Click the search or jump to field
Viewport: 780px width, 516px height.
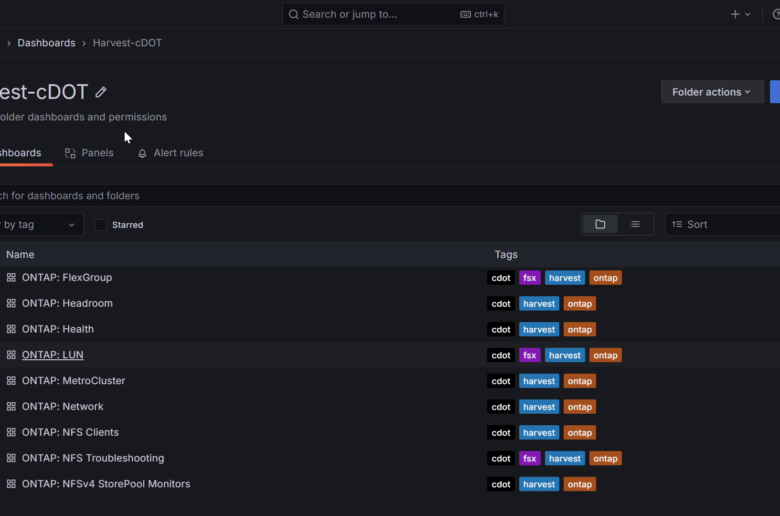[x=393, y=14]
